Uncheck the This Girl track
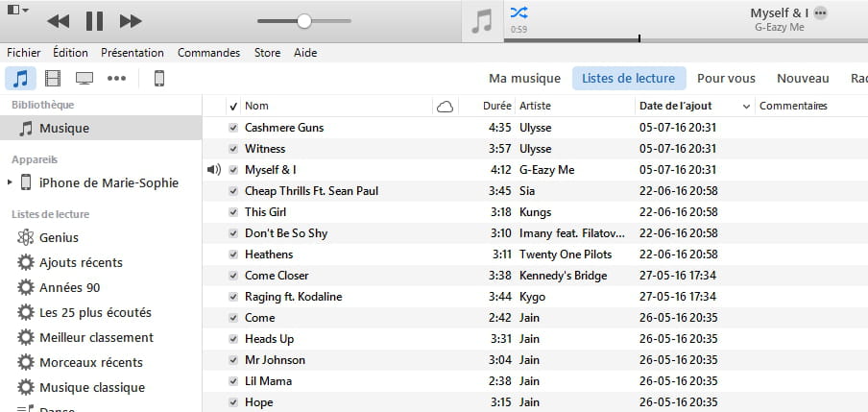This screenshot has width=868, height=412. pyautogui.click(x=233, y=212)
